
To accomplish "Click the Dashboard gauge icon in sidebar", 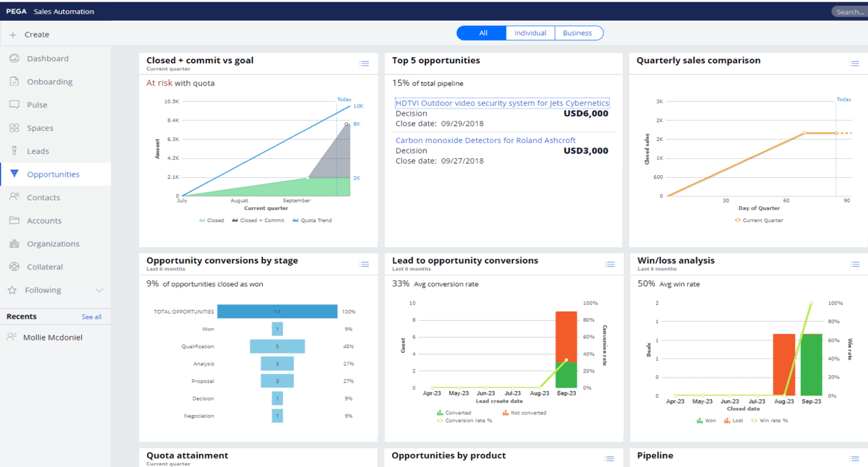I will (15, 58).
